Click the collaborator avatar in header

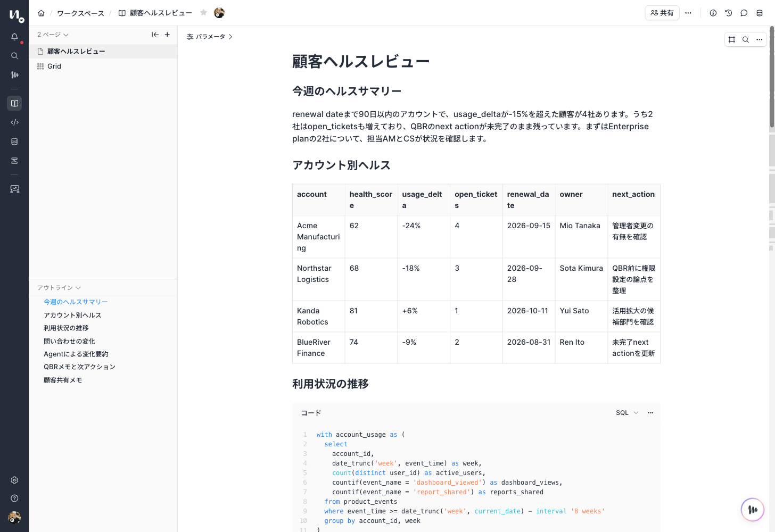click(x=219, y=13)
